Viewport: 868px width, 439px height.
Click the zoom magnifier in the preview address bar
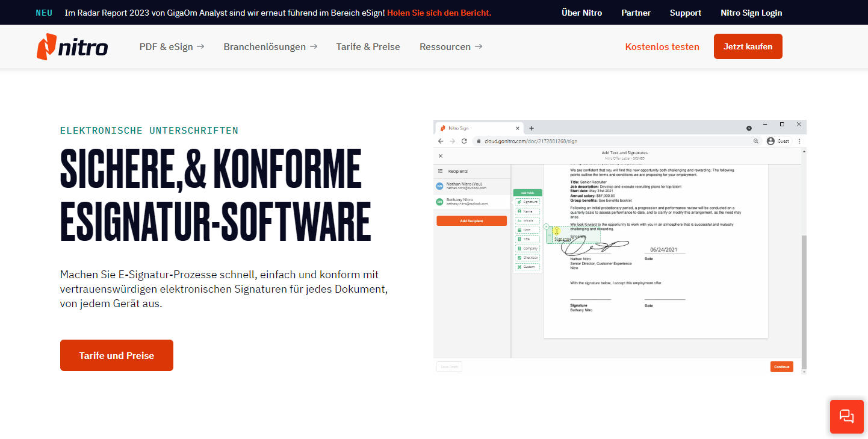click(756, 141)
